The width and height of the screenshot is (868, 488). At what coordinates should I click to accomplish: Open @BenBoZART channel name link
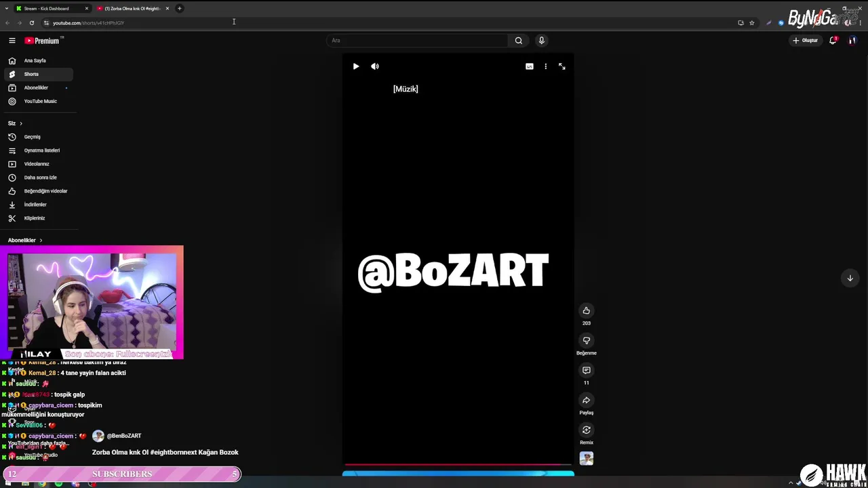124,436
